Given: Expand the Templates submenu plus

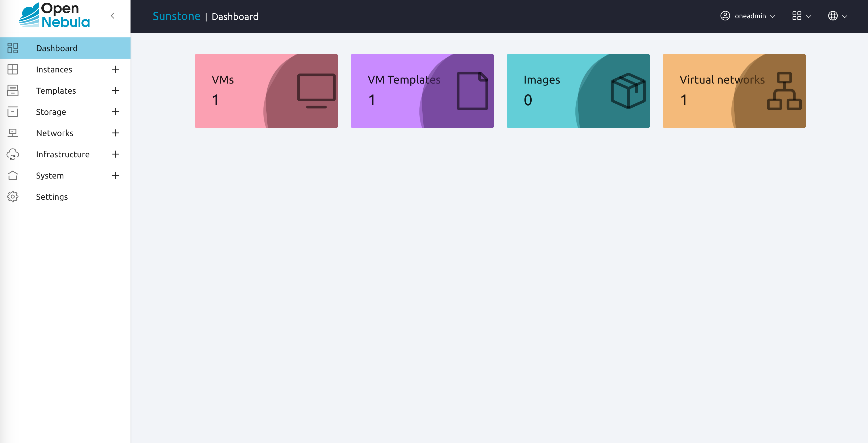Looking at the screenshot, I should coord(116,91).
